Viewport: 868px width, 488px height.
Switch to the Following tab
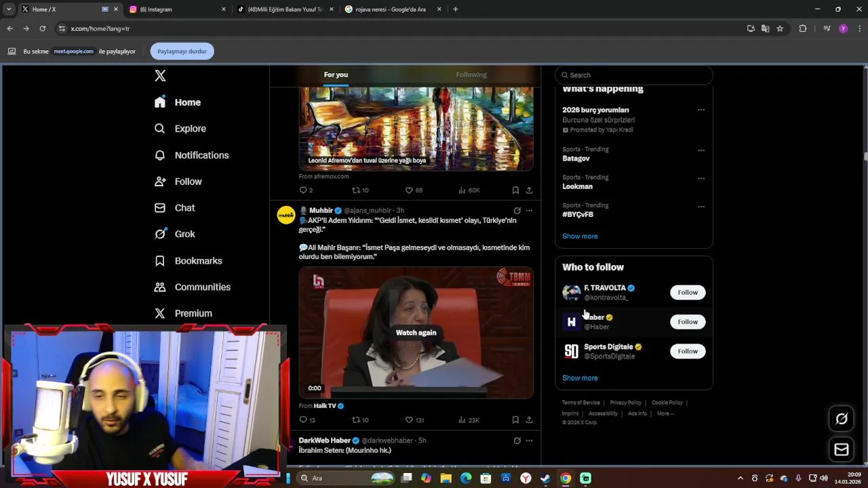point(471,75)
